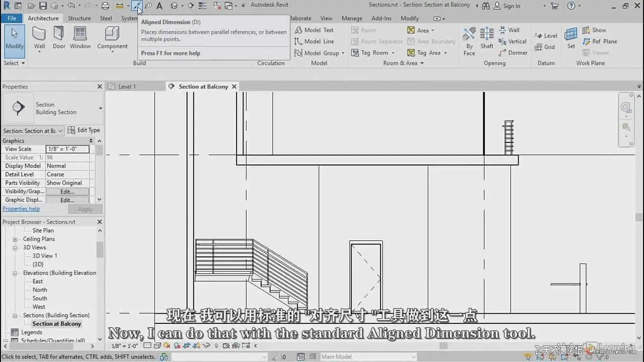Image resolution: width=644 pixels, height=362 pixels.
Task: Select Section at Balcony in Project Browser
Action: click(x=57, y=324)
